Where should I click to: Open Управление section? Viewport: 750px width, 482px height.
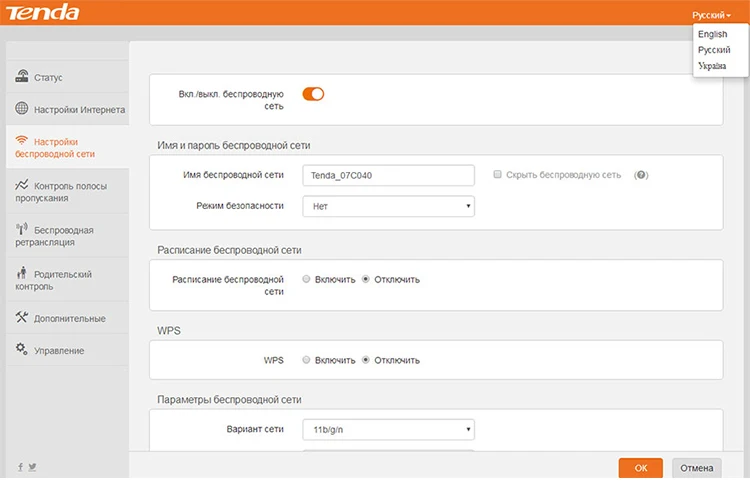(x=67, y=350)
